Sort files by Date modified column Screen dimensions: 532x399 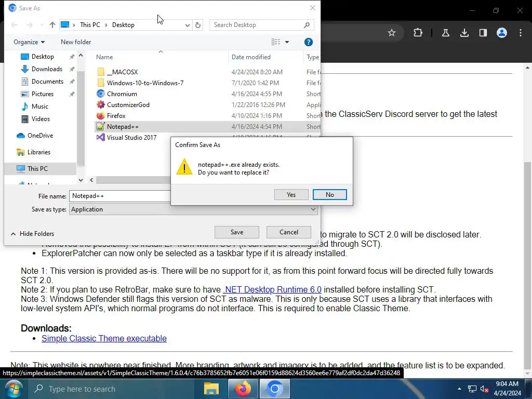tap(251, 57)
